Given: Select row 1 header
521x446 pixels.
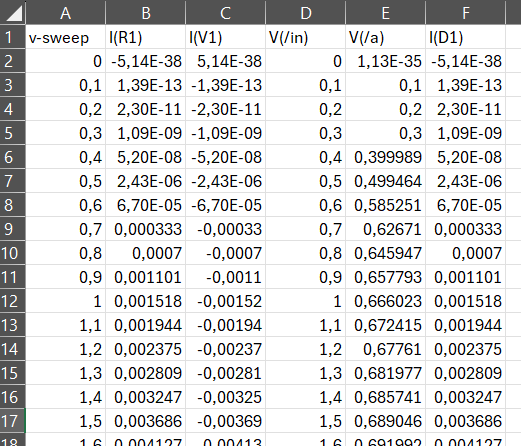Looking at the screenshot, I should coord(13,37).
